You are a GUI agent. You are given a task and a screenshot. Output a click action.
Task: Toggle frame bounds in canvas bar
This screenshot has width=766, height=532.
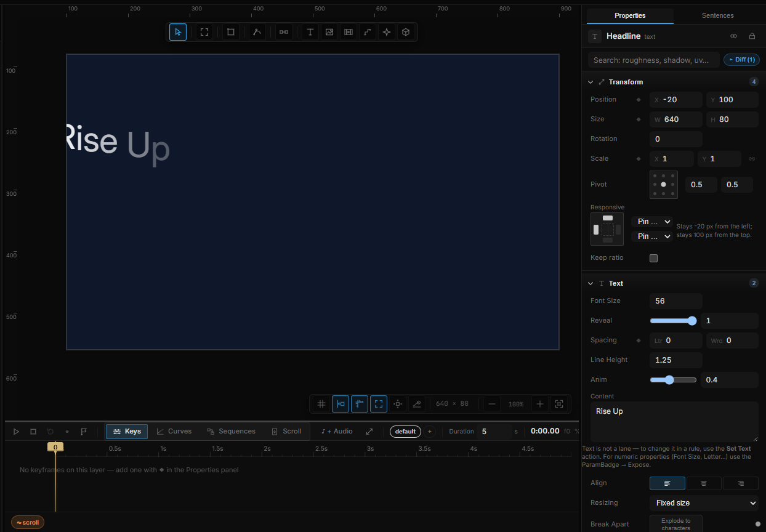coord(379,404)
